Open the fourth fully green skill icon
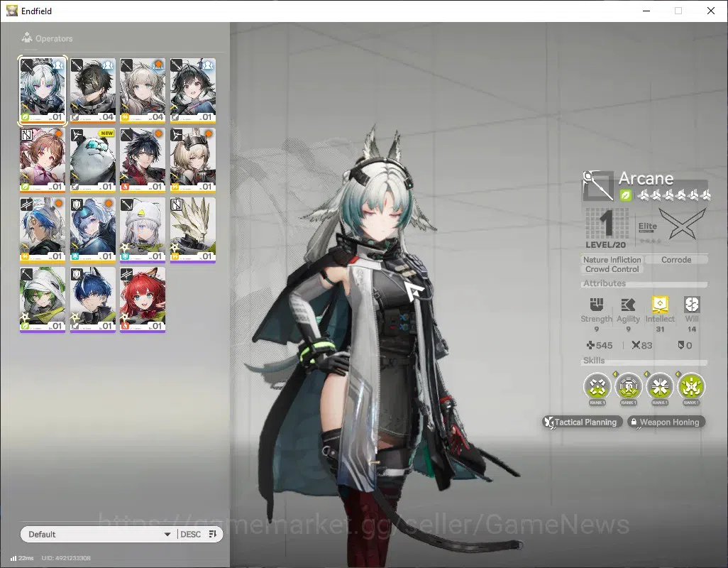 click(691, 386)
